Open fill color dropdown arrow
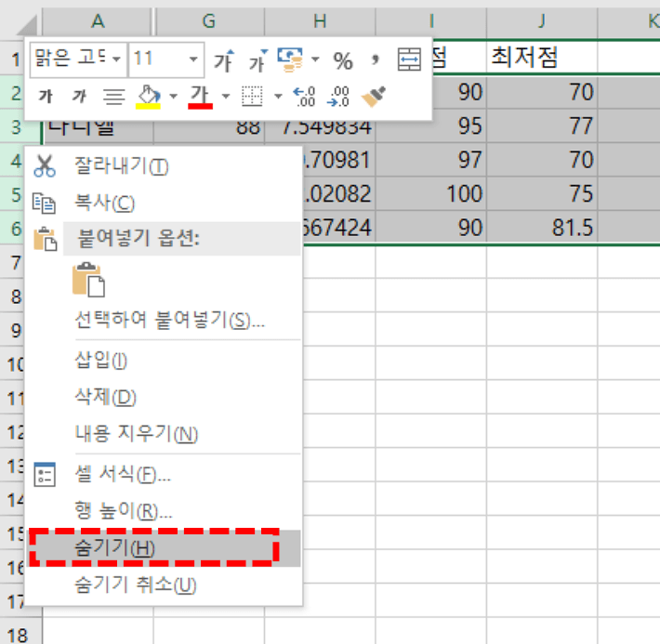This screenshot has width=660, height=644. pyautogui.click(x=174, y=97)
